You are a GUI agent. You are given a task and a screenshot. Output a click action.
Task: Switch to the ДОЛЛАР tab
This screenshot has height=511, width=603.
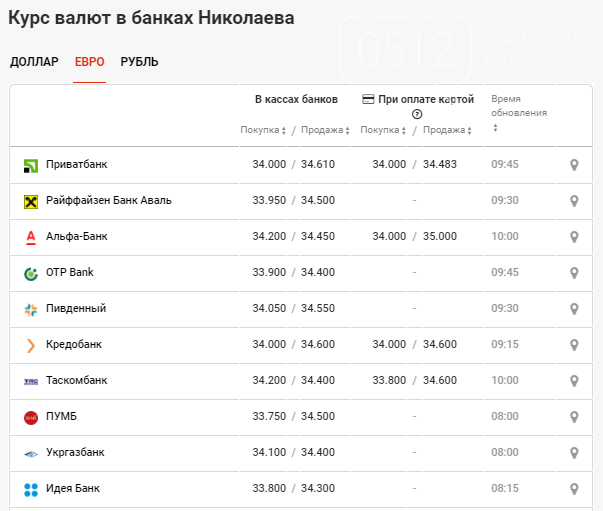[x=34, y=62]
